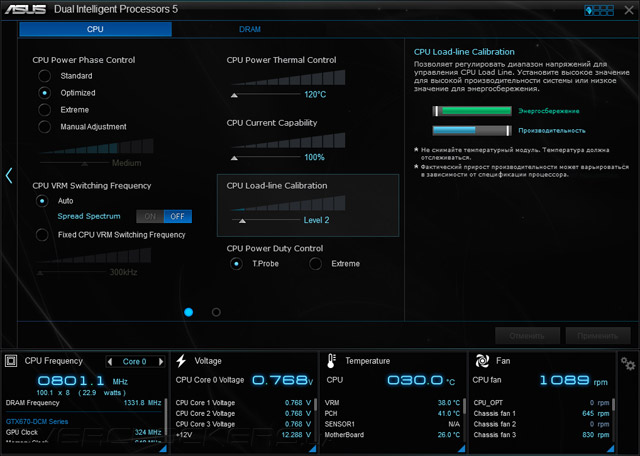Click the VRM 38.0 °C reading
Image resolution: width=640 pixels, height=456 pixels.
tap(449, 403)
